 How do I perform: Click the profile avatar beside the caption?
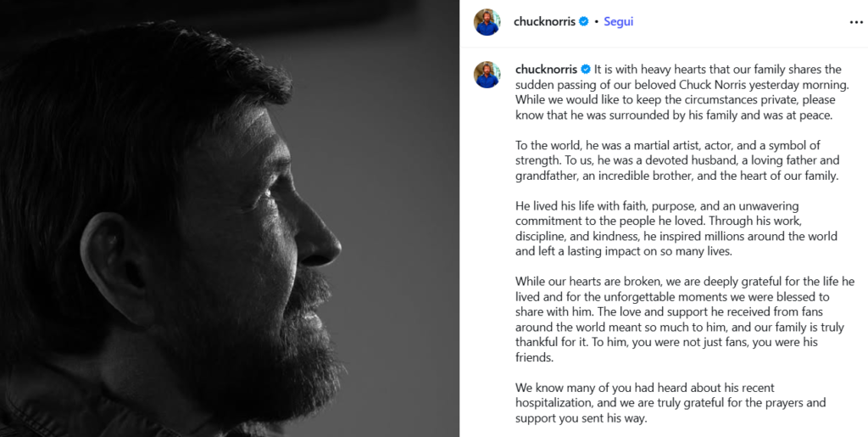[487, 74]
